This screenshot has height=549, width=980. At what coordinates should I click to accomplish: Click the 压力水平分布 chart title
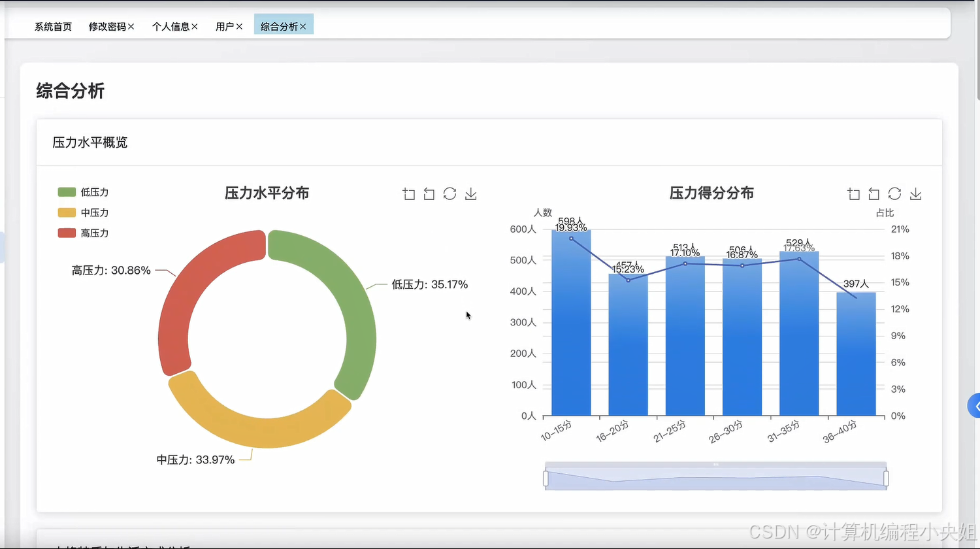[267, 193]
